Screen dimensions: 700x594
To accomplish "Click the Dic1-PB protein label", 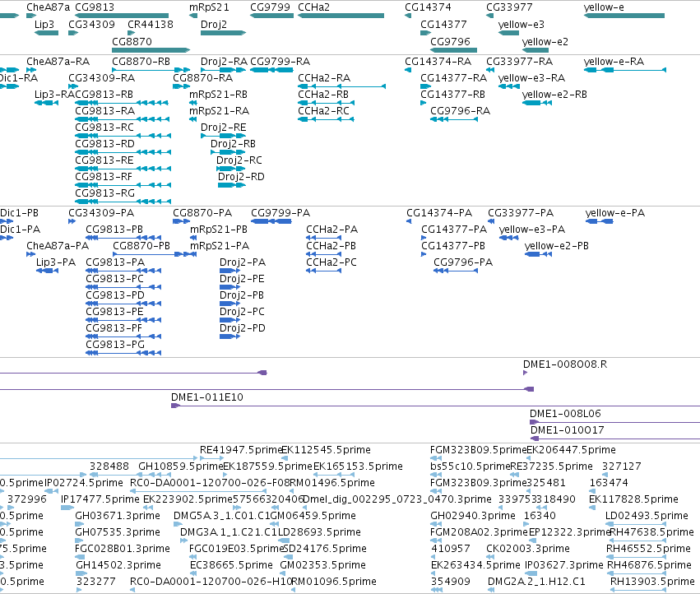I will point(19,212).
